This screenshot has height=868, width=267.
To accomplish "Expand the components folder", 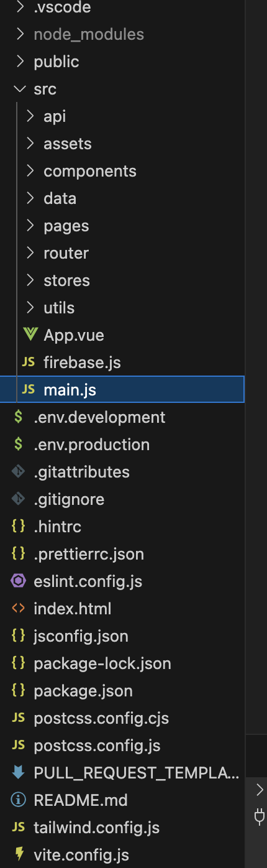I will coord(30,171).
